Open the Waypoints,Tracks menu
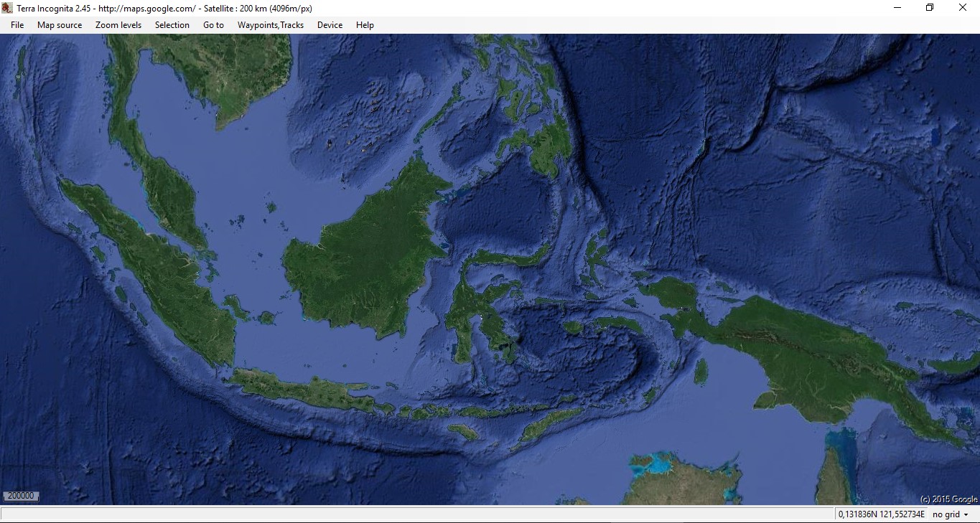The height and width of the screenshot is (523, 980). click(271, 25)
